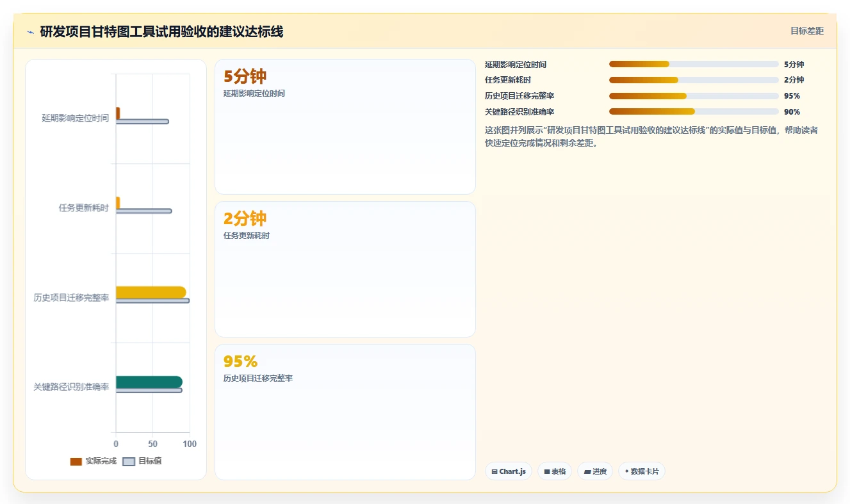850x504 pixels.
Task: Click the 历史项目迁移完整率 caption under 95%
Action: pos(258,378)
